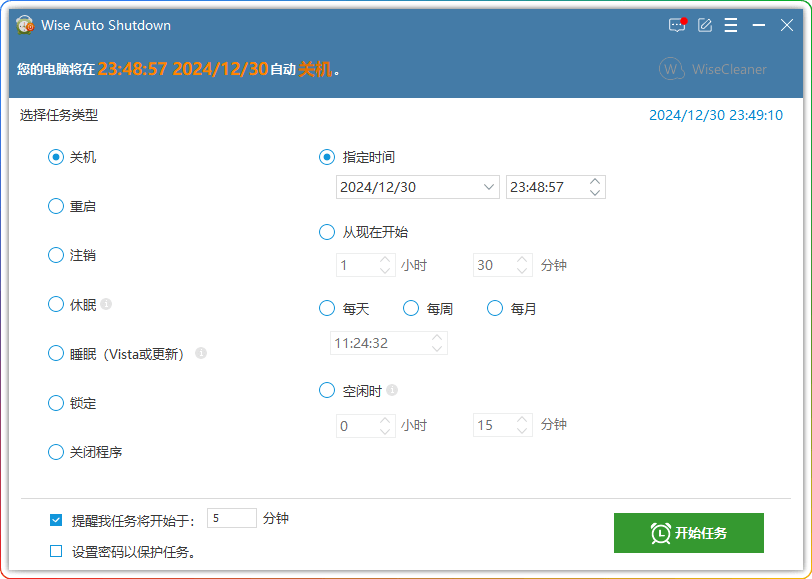Select the 重启 restart option

56,206
